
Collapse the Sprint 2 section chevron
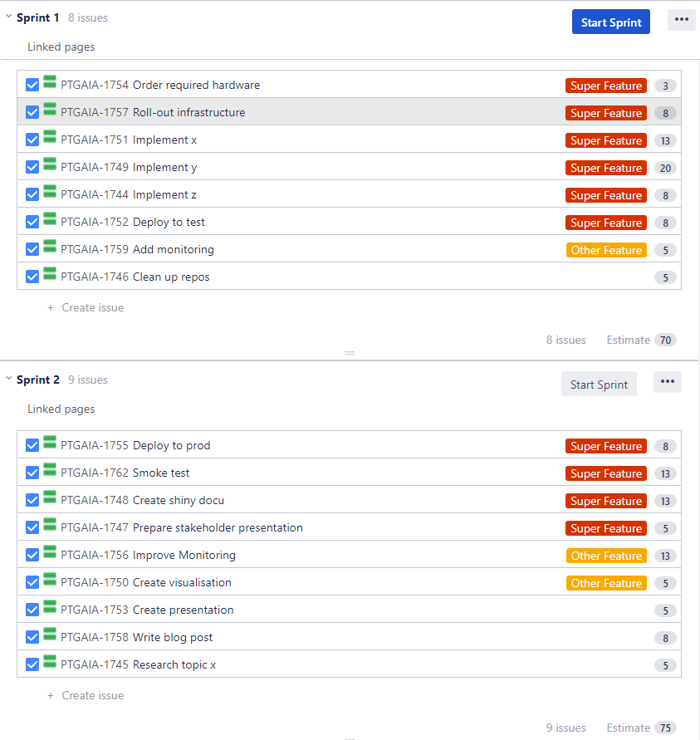tap(8, 379)
